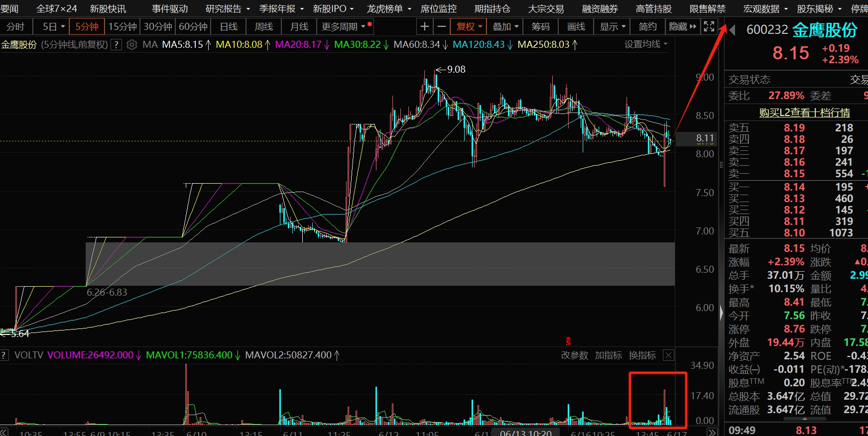Viewport: 868px width, 436px height.
Task: Toggle the MA120:8.43 line
Action: tap(482, 45)
